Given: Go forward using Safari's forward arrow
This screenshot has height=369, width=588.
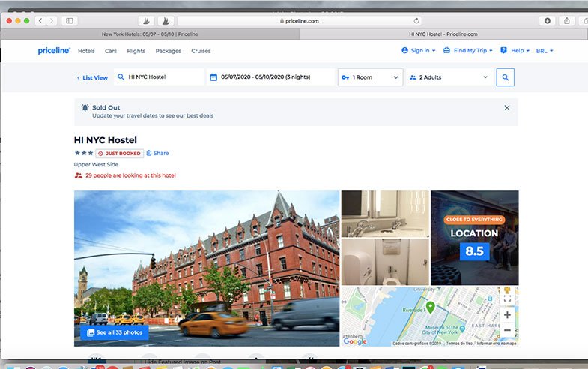Looking at the screenshot, I should 52,21.
